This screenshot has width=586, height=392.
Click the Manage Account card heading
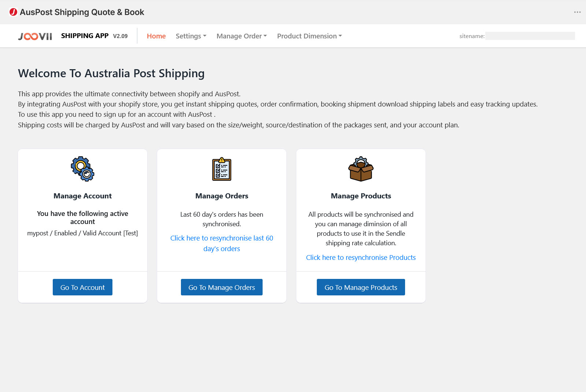[x=82, y=196]
